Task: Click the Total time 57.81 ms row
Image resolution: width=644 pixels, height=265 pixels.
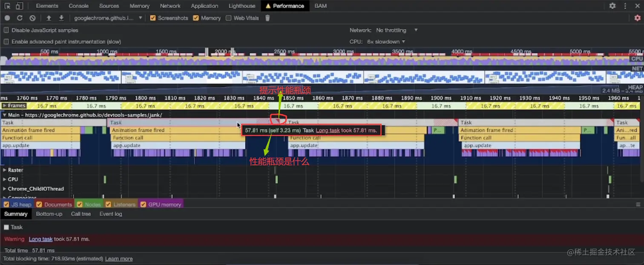Action: pos(29,251)
